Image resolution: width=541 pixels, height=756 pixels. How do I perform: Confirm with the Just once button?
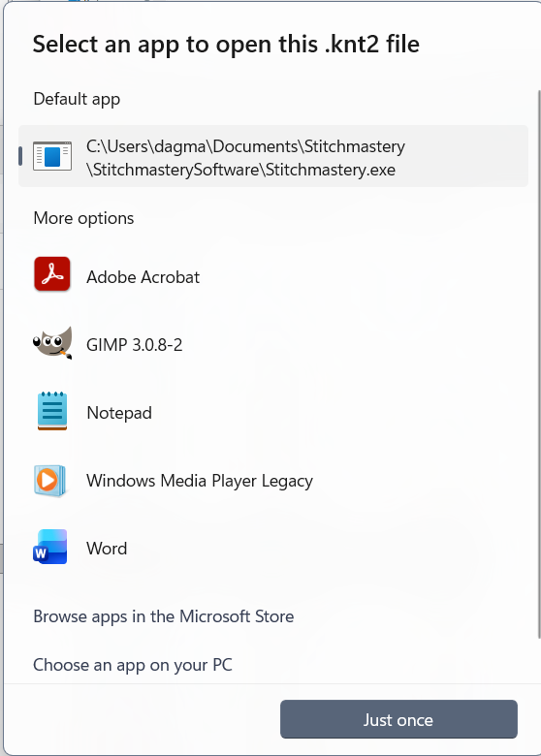point(398,719)
